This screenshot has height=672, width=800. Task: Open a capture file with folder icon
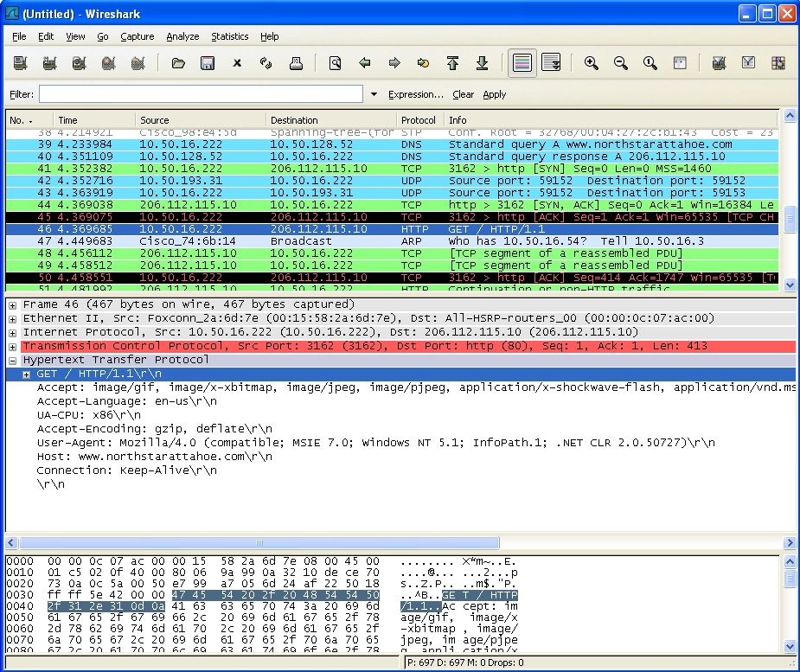[178, 63]
